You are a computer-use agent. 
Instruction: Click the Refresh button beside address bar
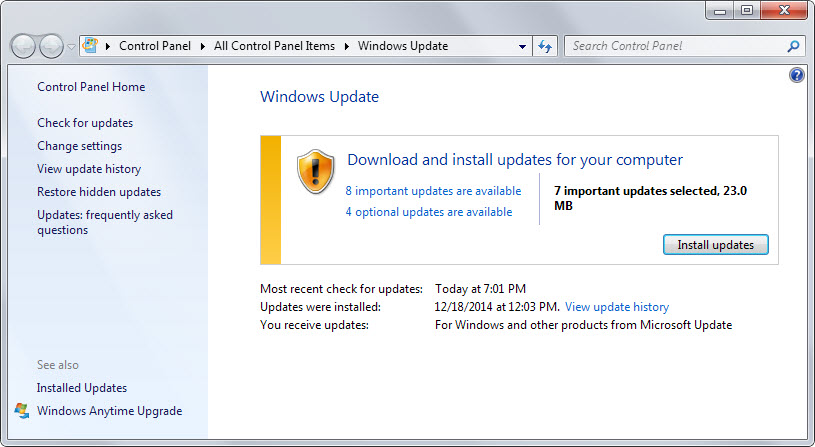pos(545,46)
